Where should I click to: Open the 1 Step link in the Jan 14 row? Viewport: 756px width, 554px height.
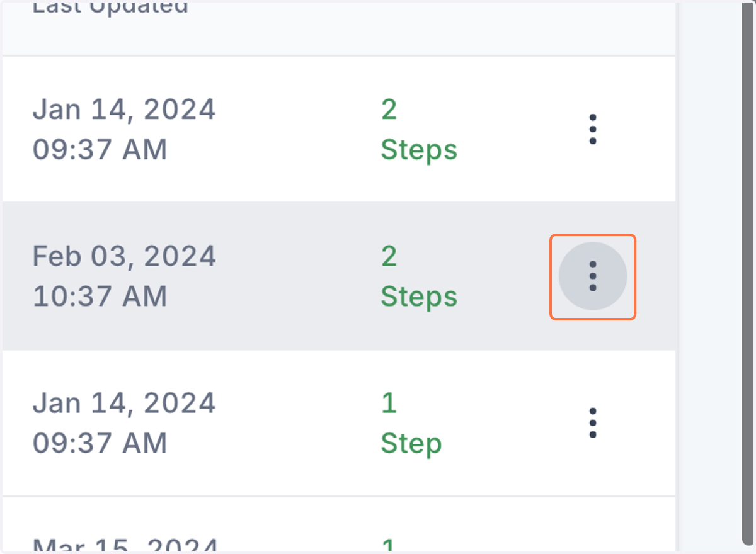click(411, 423)
